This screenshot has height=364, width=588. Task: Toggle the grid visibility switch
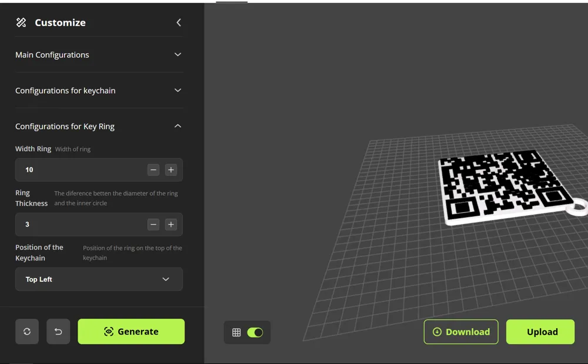255,332
